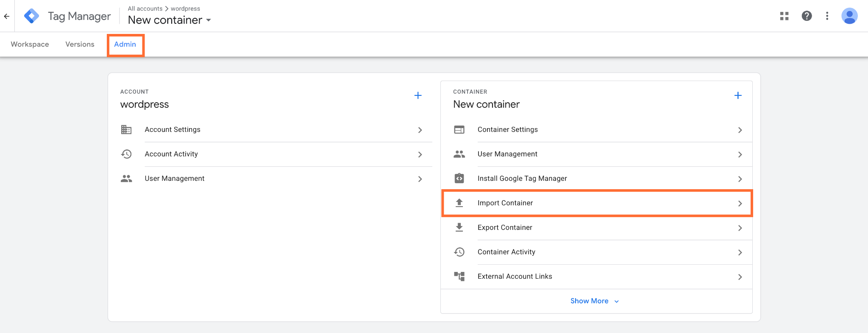
Task: Click chevron on Export Container row
Action: [740, 228]
